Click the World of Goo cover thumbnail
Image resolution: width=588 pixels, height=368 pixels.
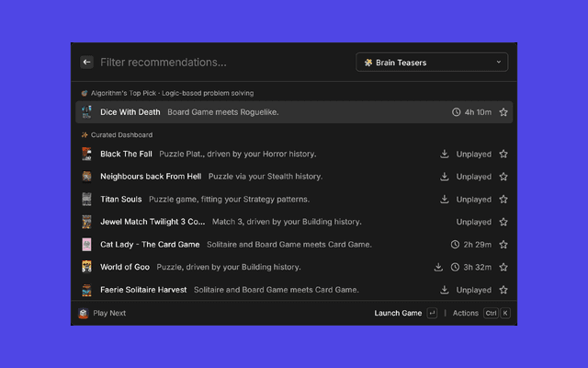coord(86,267)
